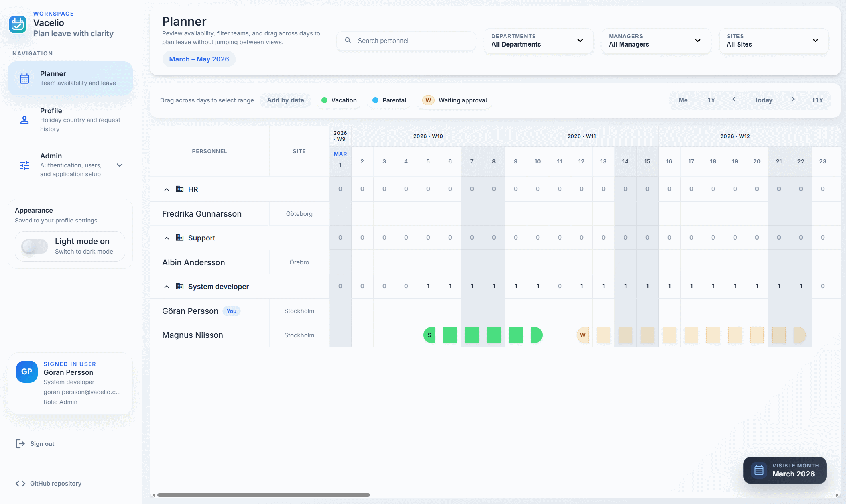
Task: Toggle the Parental filter chip
Action: (x=390, y=100)
